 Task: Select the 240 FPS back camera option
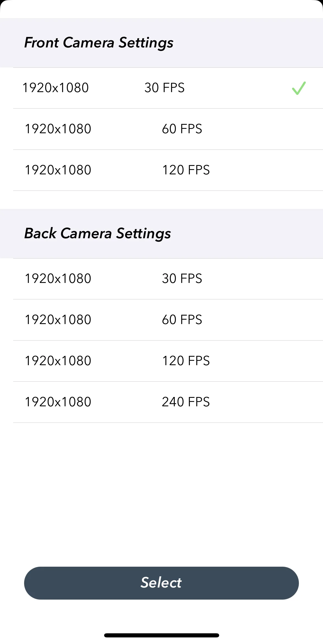[x=186, y=402]
